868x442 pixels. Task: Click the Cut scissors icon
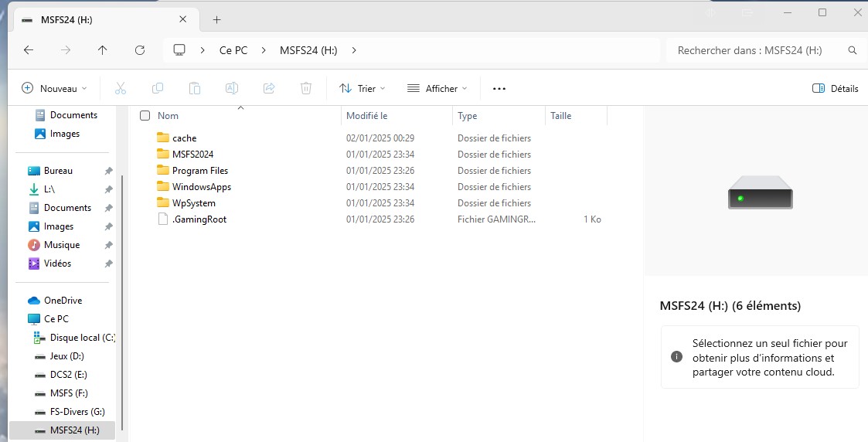120,89
